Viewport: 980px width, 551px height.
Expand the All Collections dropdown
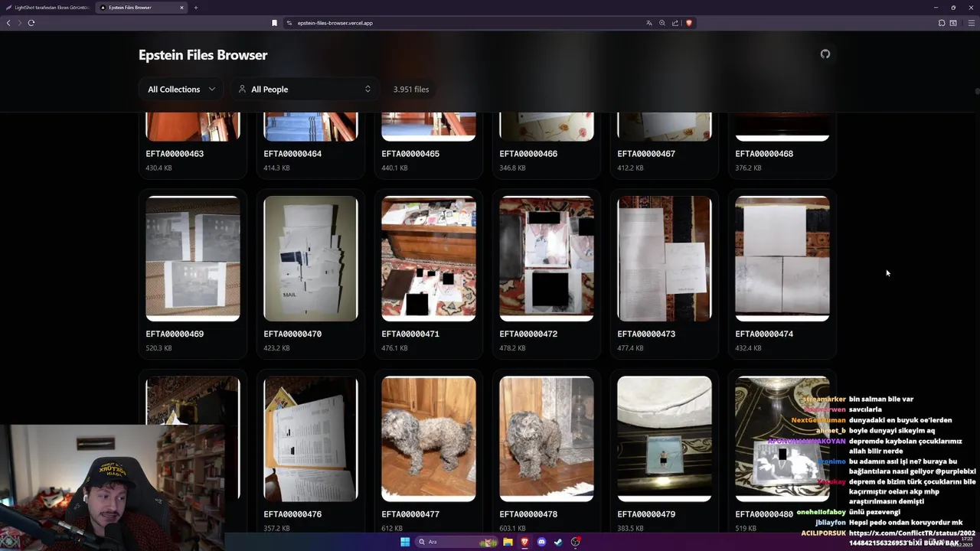[181, 90]
